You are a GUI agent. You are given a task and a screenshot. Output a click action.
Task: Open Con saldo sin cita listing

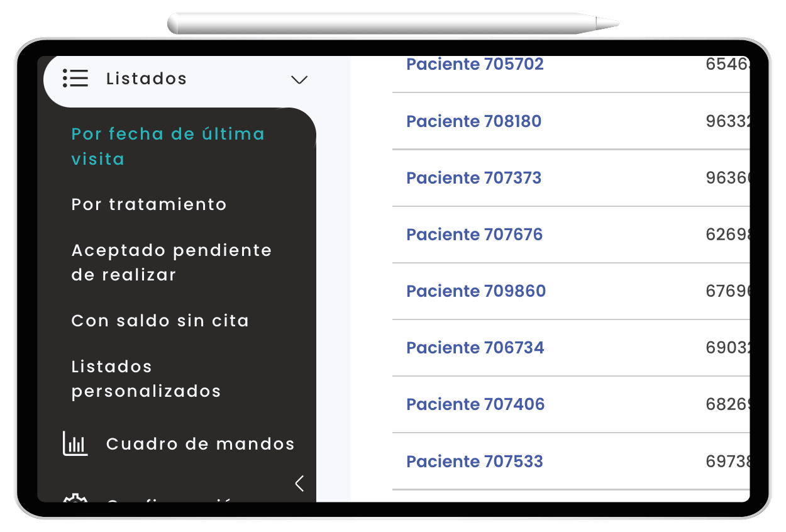[x=160, y=321]
